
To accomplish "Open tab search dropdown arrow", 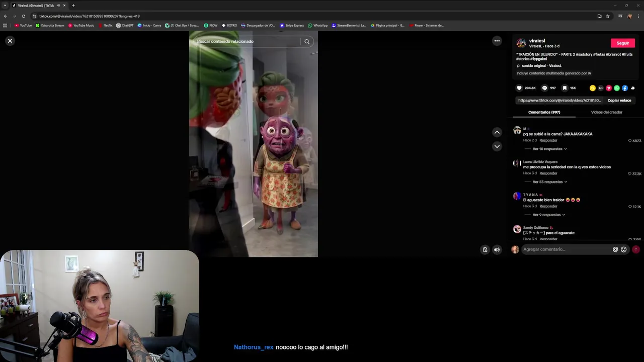I will click(x=5, y=6).
